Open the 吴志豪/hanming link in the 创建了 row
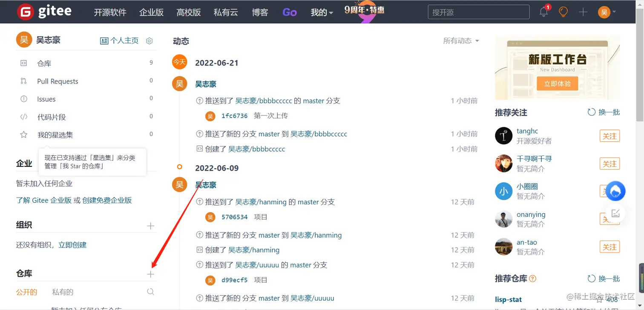This screenshot has width=644, height=310. 254,250
